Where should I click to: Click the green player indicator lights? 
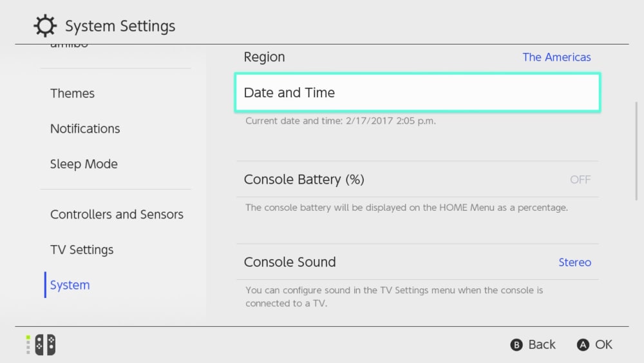[x=28, y=344]
